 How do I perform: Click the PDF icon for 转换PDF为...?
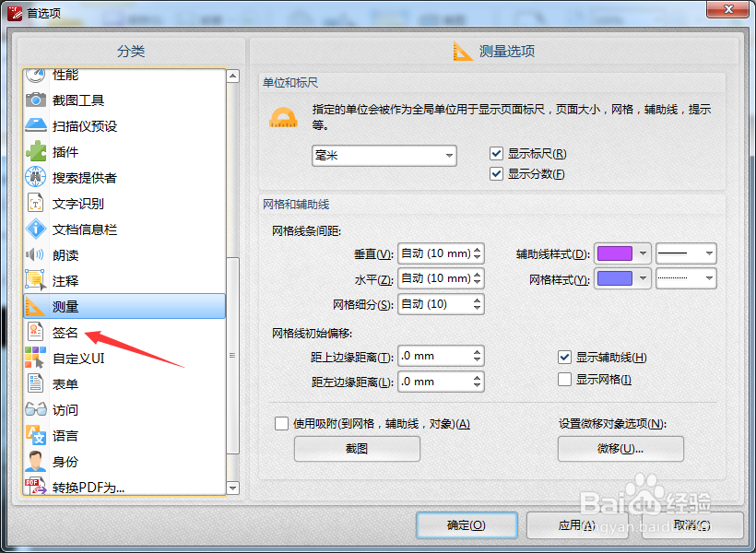tap(36, 487)
